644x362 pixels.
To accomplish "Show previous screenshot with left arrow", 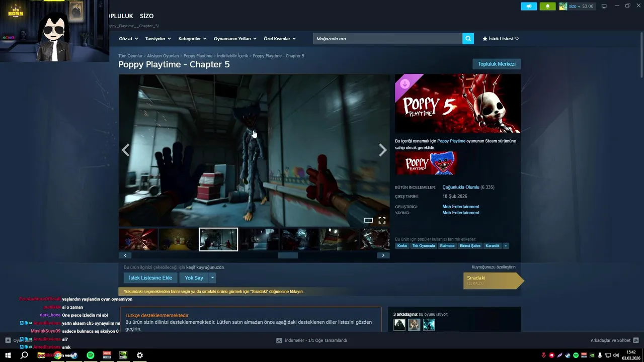I will tap(126, 150).
